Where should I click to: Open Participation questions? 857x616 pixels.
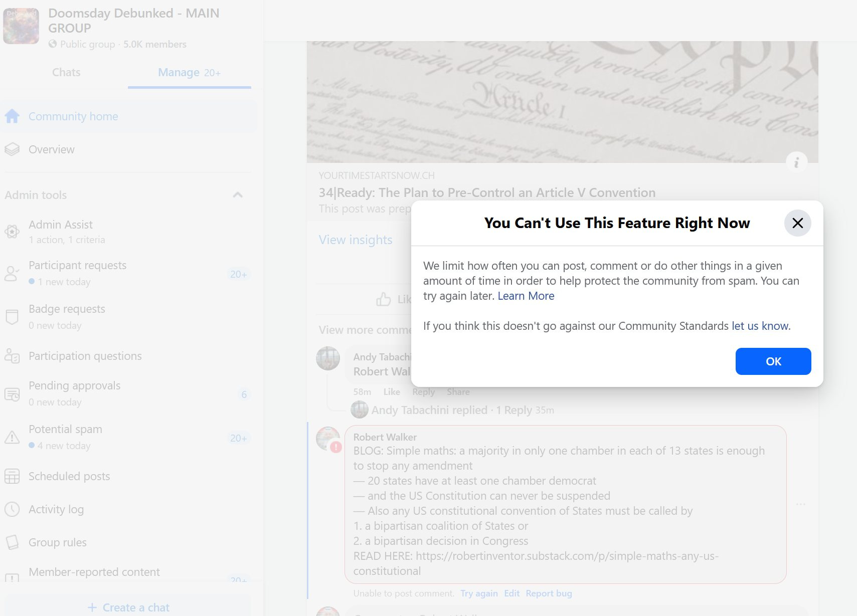pos(129,356)
